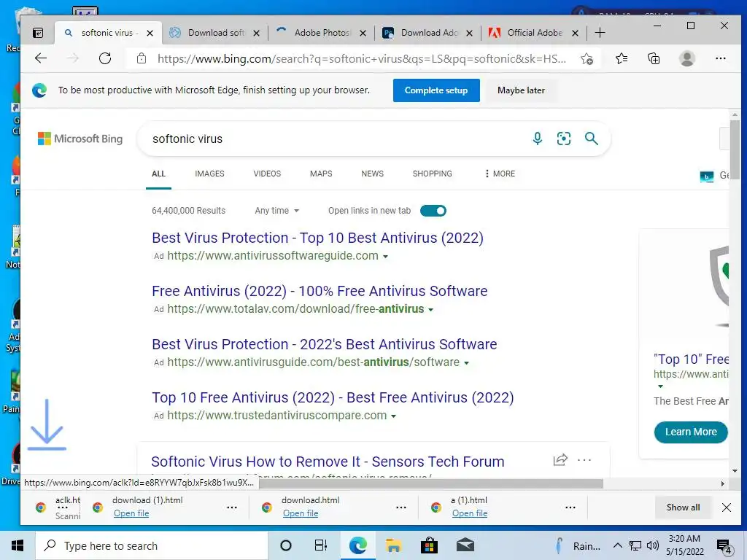Open Microsoft Store from taskbar
This screenshot has width=747, height=560.
(x=429, y=545)
